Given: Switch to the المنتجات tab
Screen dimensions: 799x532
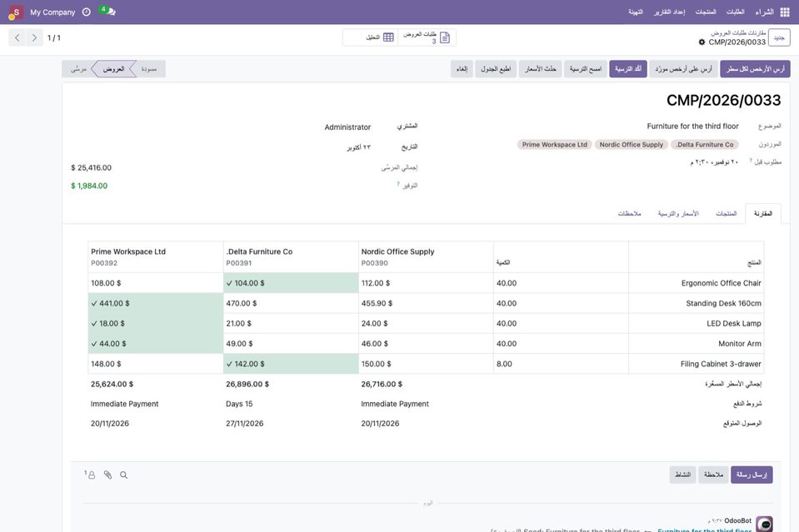Looking at the screenshot, I should [727, 213].
